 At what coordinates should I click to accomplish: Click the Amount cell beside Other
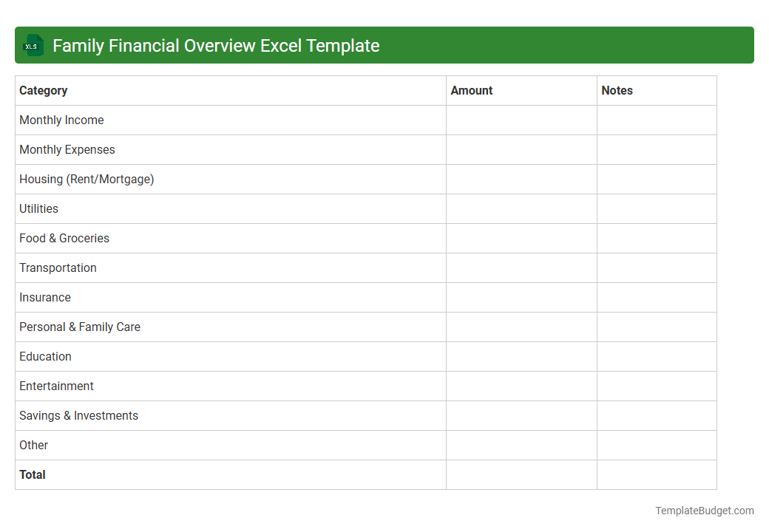tap(521, 445)
